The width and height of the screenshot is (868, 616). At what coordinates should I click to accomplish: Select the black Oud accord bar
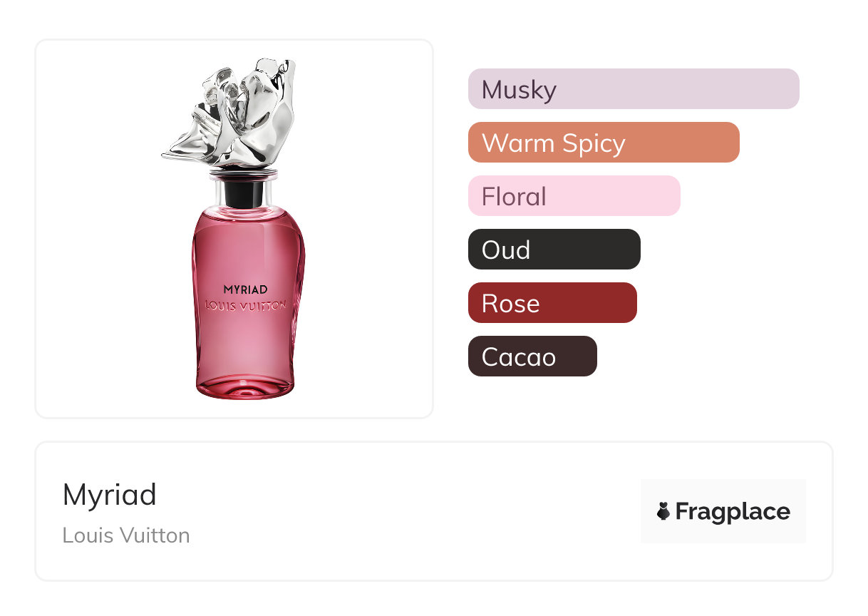click(554, 250)
